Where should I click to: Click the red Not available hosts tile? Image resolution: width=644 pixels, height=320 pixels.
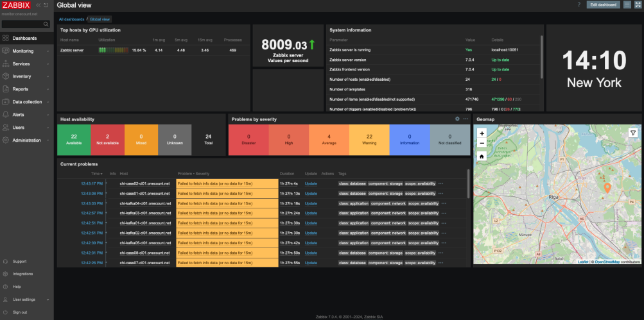pyautogui.click(x=108, y=140)
